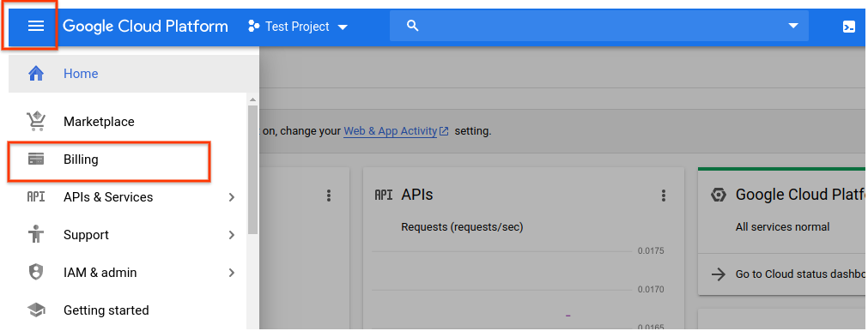Expand the search bar dropdown arrow

tap(793, 26)
